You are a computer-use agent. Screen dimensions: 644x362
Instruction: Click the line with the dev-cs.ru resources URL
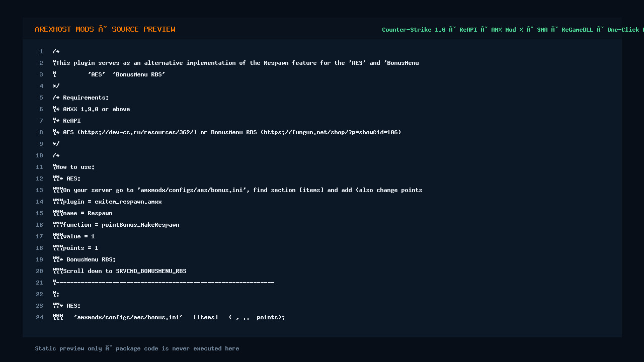pos(226,132)
